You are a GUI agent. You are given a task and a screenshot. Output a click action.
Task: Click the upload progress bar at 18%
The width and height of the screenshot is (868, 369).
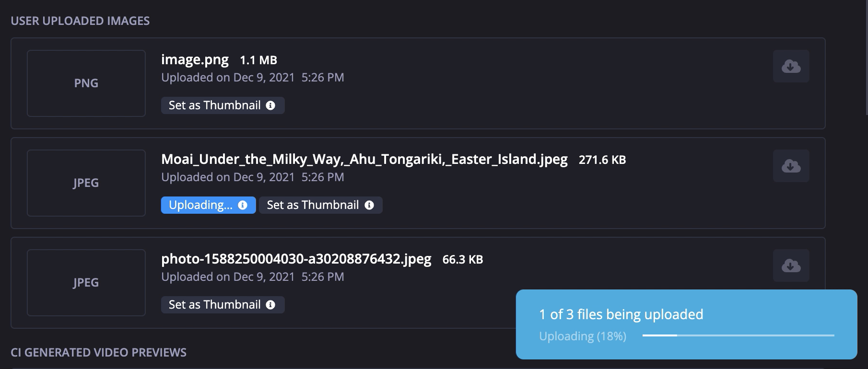[739, 335]
